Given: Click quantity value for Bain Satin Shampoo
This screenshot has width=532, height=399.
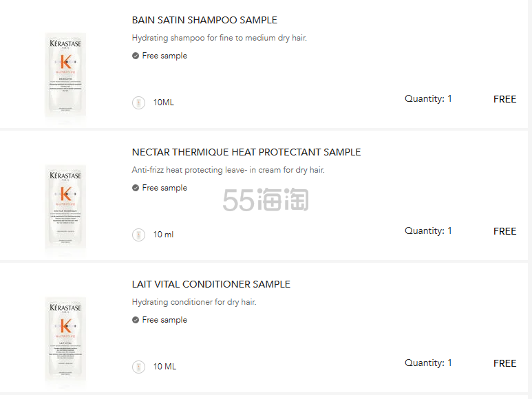Looking at the screenshot, I should pos(449,99).
